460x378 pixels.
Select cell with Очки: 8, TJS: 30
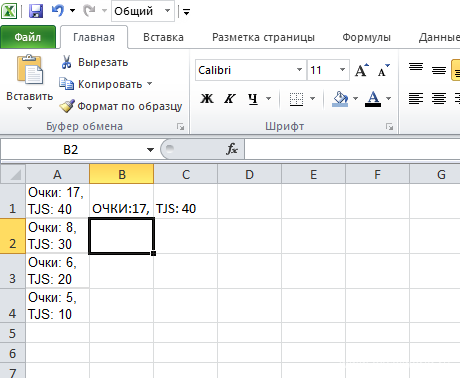coord(57,236)
